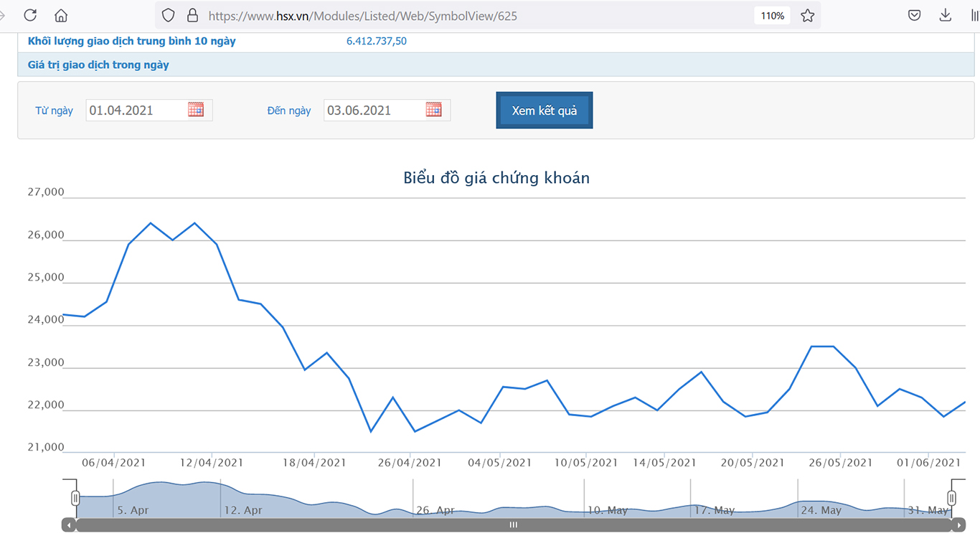The width and height of the screenshot is (980, 551).
Task: Reset zoom using the 110% indicator
Action: (772, 15)
